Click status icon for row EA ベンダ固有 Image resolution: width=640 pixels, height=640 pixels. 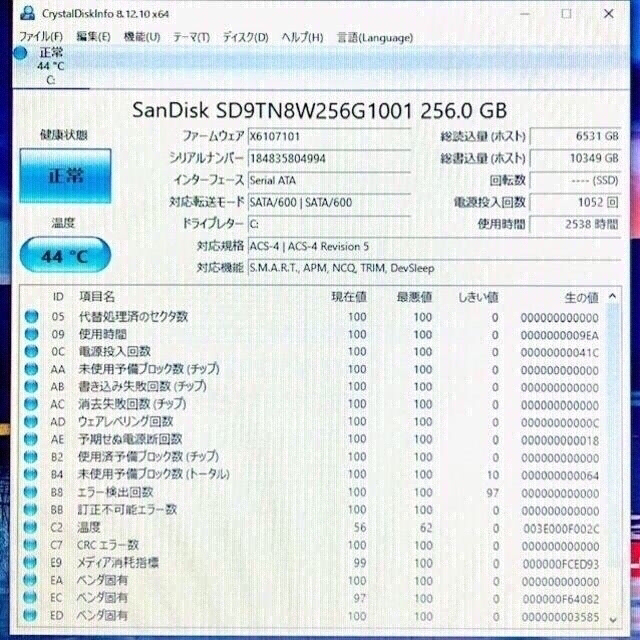pyautogui.click(x=30, y=580)
